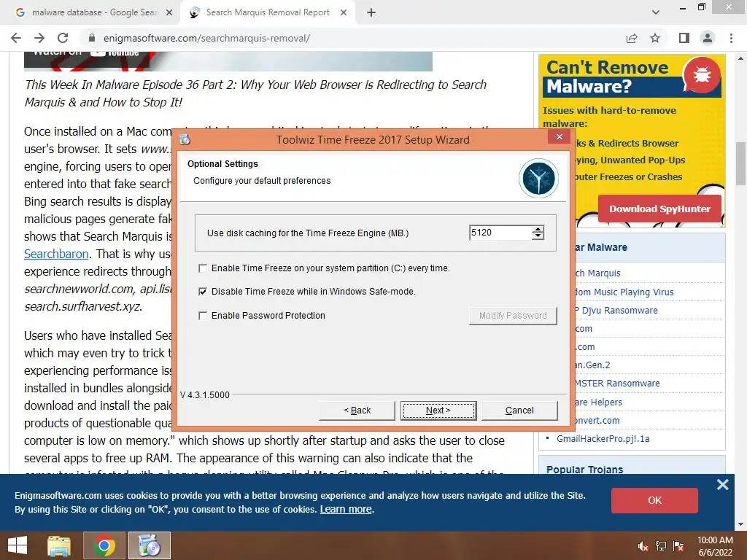The width and height of the screenshot is (747, 560).
Task: Click scrollbar down arrow of the page
Action: click(741, 524)
